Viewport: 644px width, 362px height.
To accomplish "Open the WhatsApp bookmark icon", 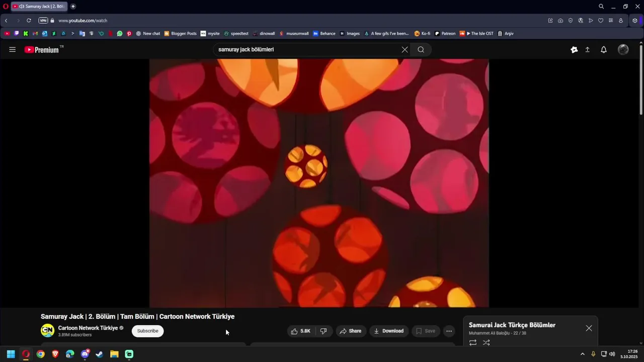I will (x=120, y=34).
